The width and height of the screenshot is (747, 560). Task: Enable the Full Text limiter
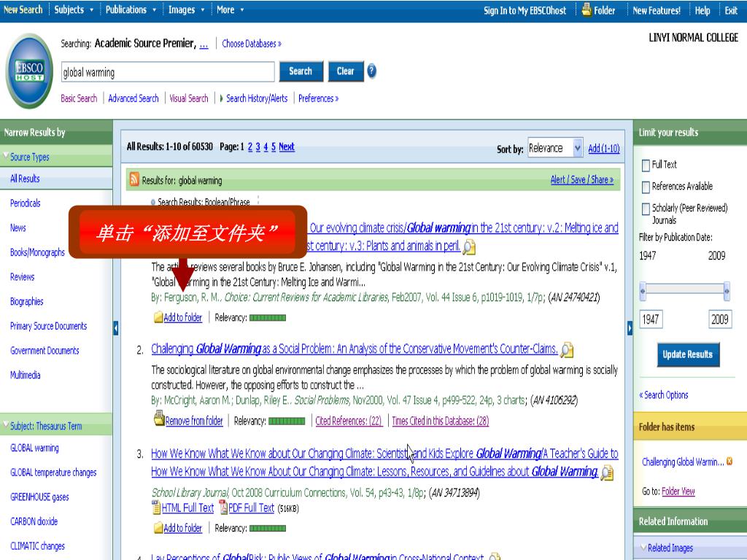click(646, 166)
